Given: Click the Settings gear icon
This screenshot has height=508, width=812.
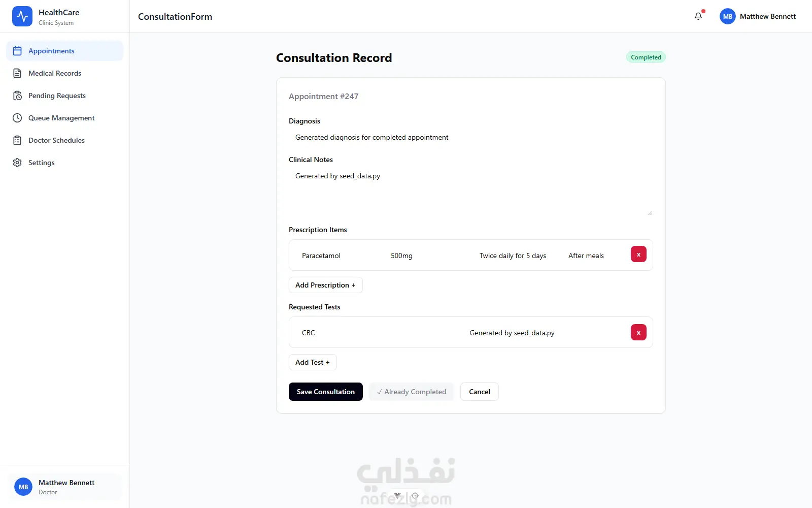Looking at the screenshot, I should (x=17, y=163).
